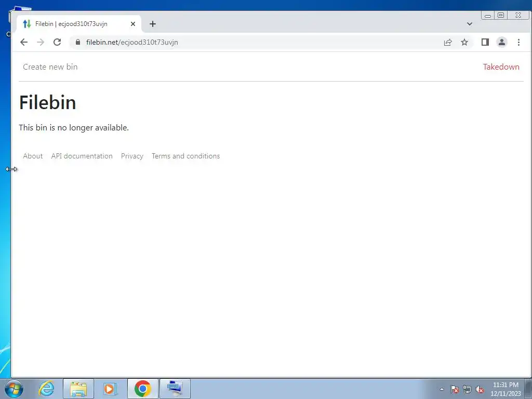Open the Create new bin link
This screenshot has height=399, width=532.
50,67
